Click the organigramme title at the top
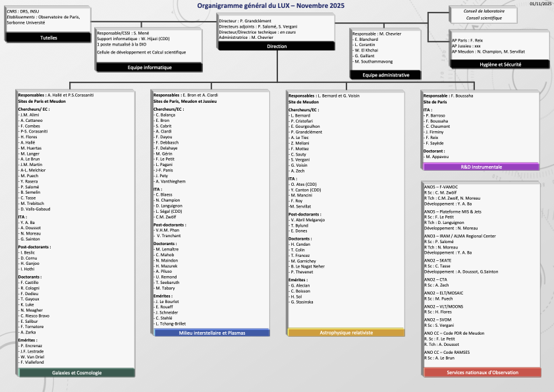 coord(271,5)
